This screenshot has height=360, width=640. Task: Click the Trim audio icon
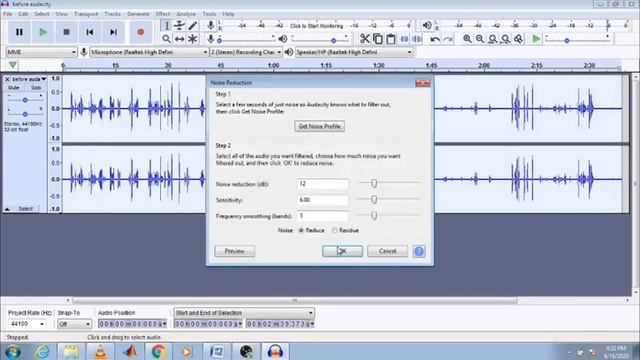404,39
